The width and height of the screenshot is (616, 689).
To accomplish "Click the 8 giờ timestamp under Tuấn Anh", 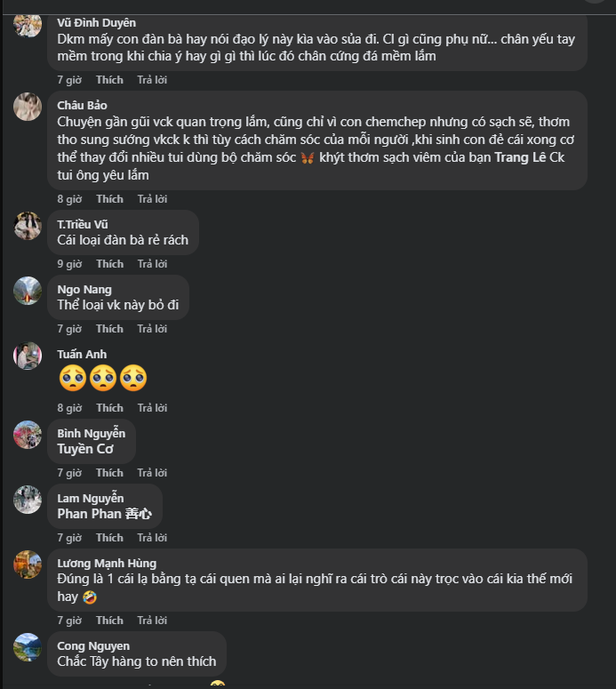I will [69, 408].
